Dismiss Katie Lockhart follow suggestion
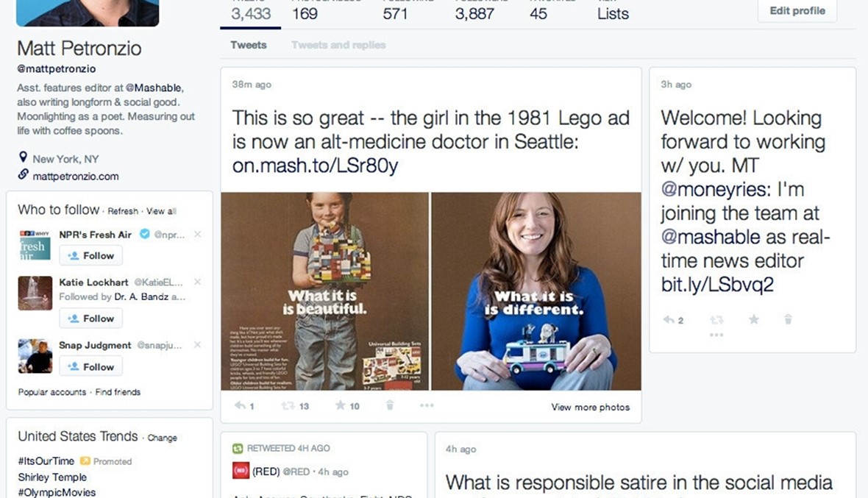The image size is (868, 498). coord(197,282)
